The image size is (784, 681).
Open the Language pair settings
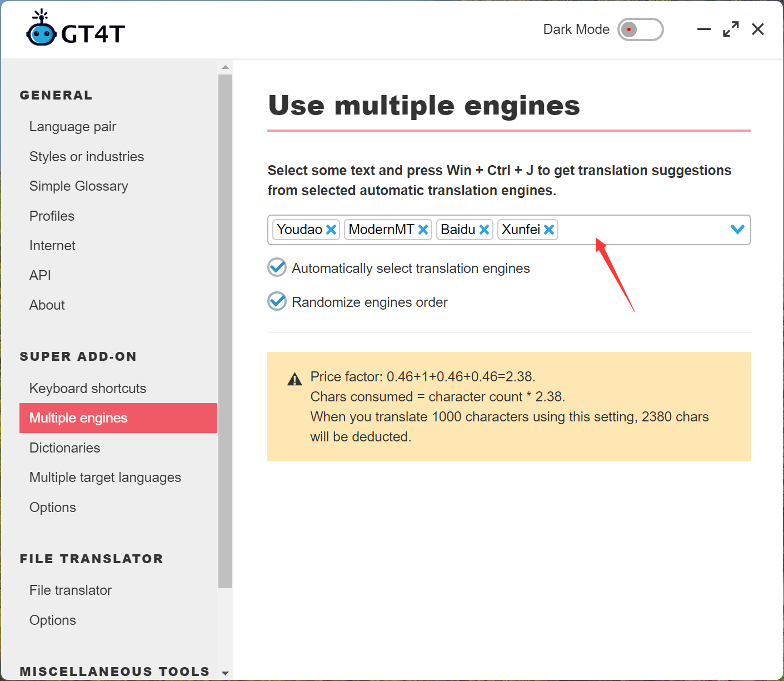coord(73,127)
